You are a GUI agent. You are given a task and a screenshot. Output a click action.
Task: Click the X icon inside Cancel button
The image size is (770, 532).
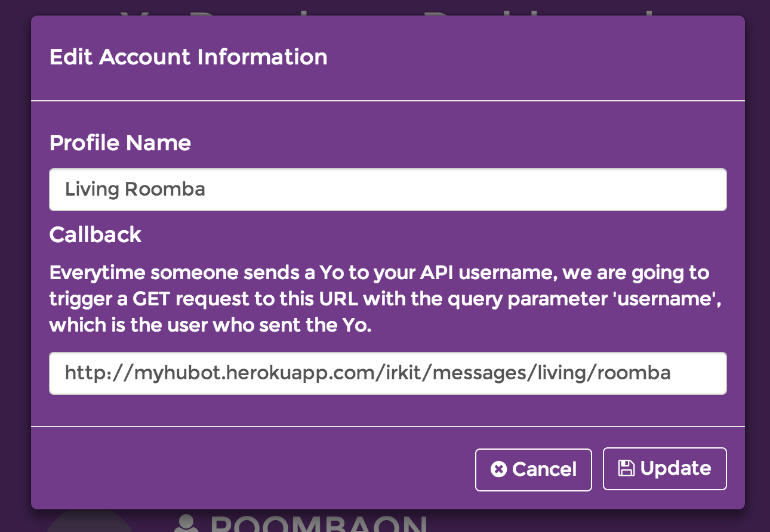(x=498, y=469)
